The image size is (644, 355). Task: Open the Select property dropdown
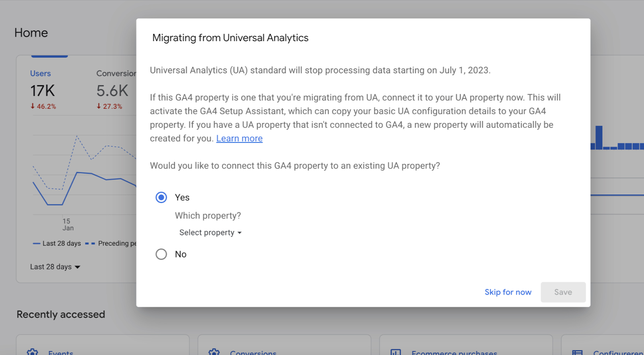pos(210,233)
